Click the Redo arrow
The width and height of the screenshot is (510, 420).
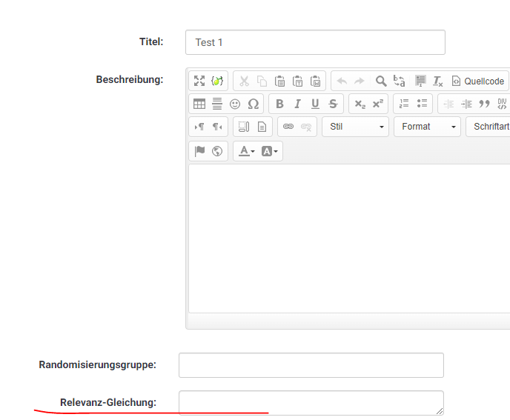(360, 81)
